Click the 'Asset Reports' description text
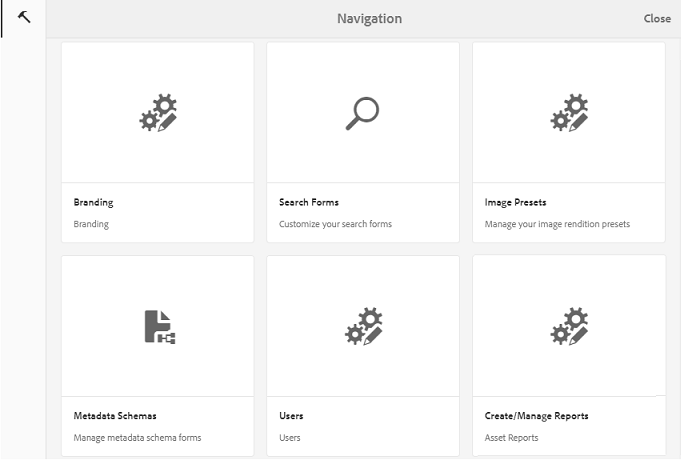 [511, 438]
